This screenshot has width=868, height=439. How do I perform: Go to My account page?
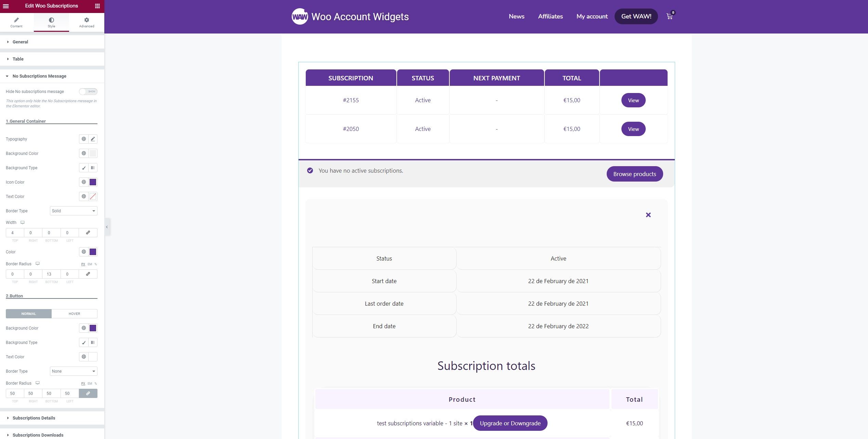pyautogui.click(x=592, y=16)
